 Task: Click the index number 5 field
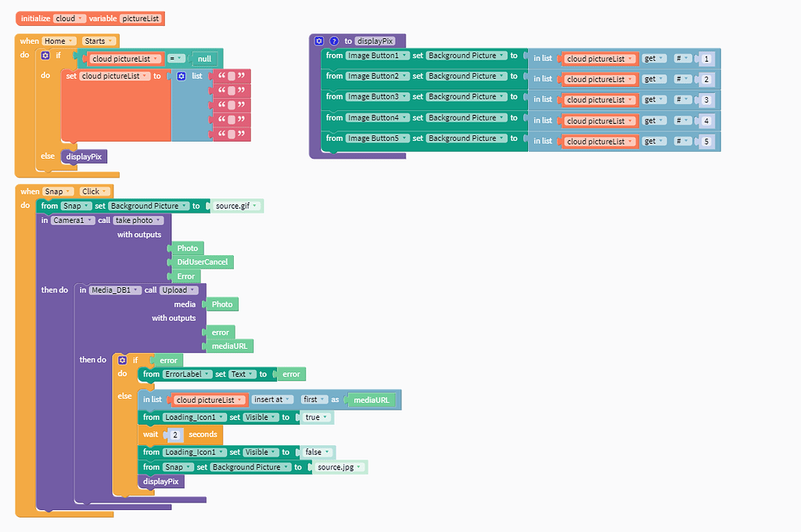pos(706,142)
